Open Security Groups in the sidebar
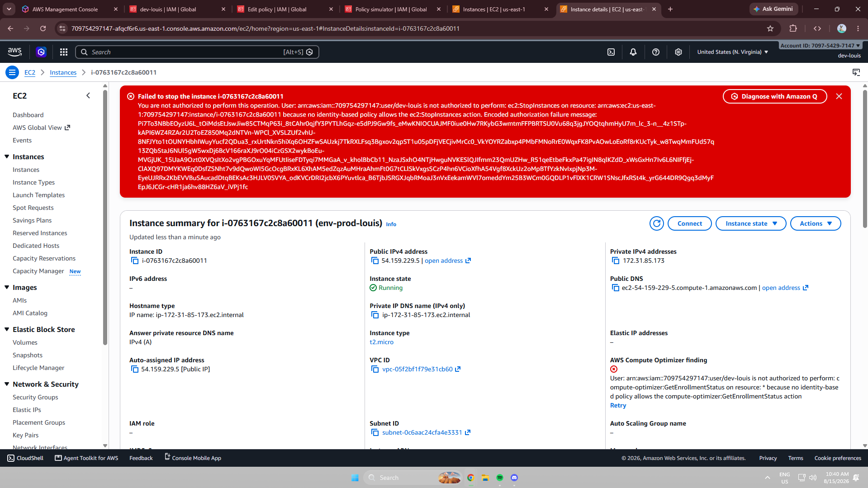 (35, 397)
